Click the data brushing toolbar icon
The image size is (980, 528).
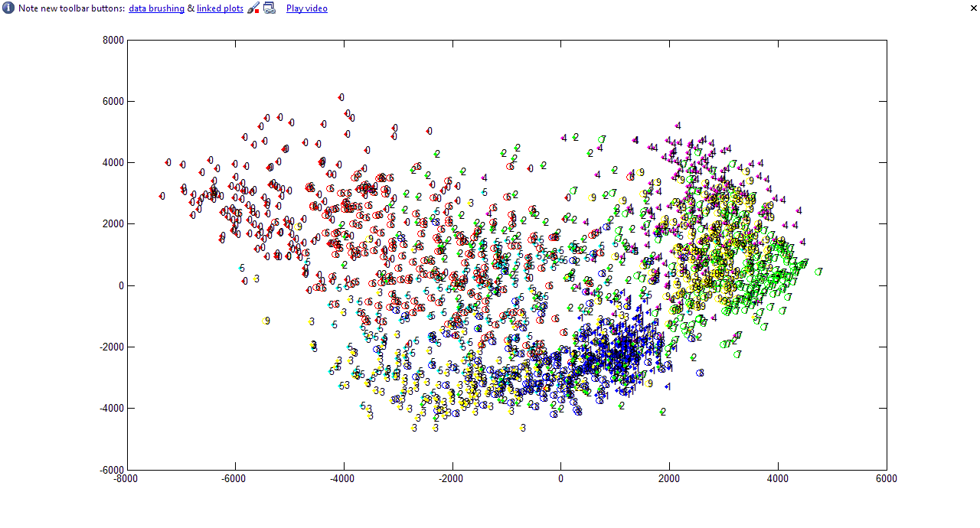click(253, 8)
